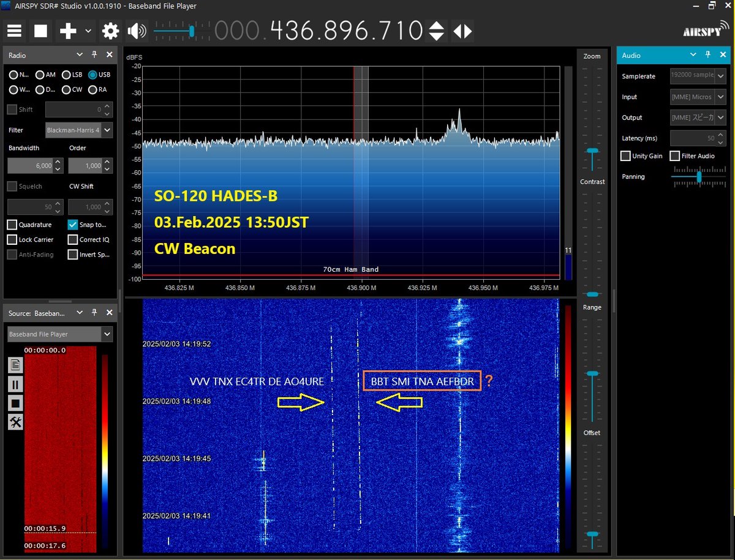Pause the baseband file playback

tap(15, 384)
